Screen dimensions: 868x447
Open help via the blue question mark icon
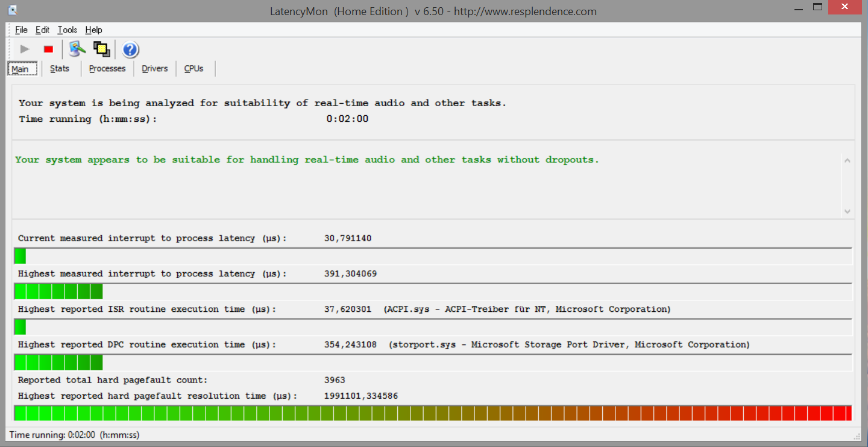(x=130, y=49)
